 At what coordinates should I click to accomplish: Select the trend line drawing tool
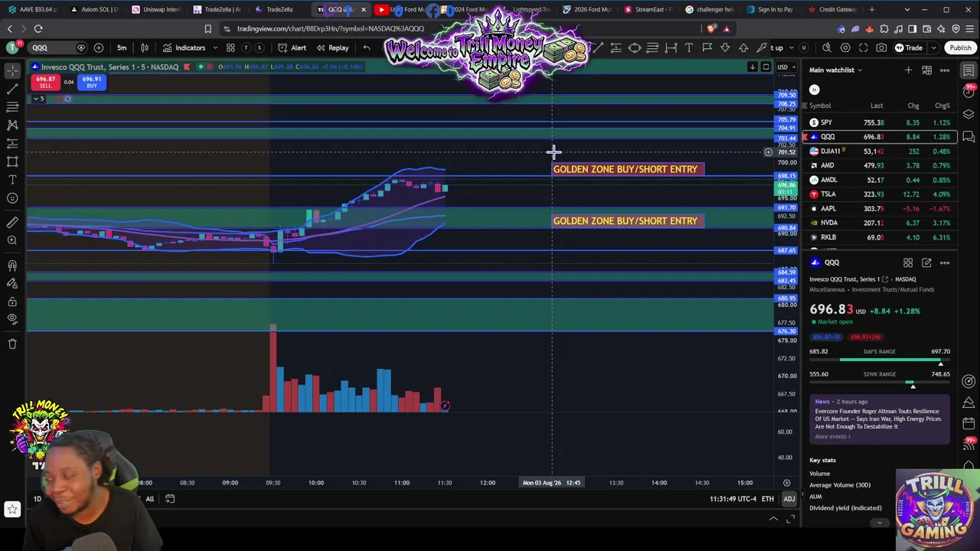coord(12,89)
